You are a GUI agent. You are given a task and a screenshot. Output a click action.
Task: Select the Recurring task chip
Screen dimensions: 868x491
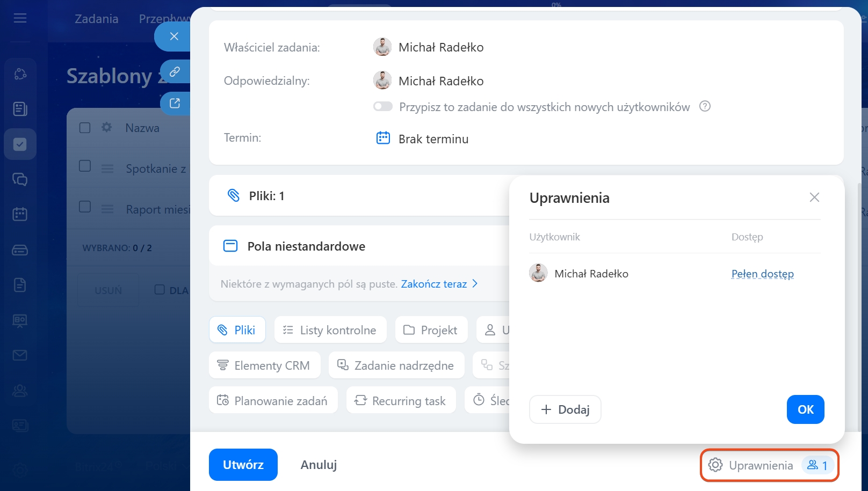tap(401, 401)
